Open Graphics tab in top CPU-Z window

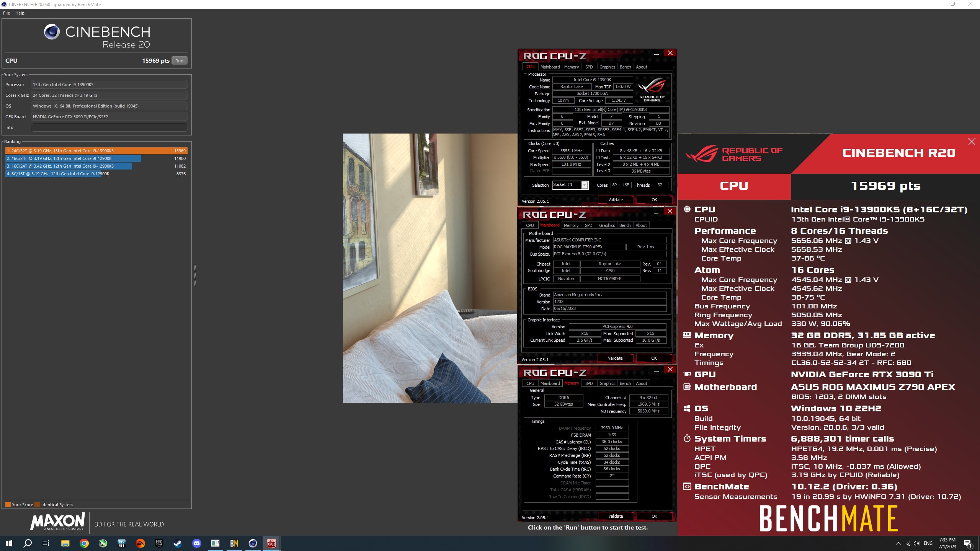[x=607, y=67]
